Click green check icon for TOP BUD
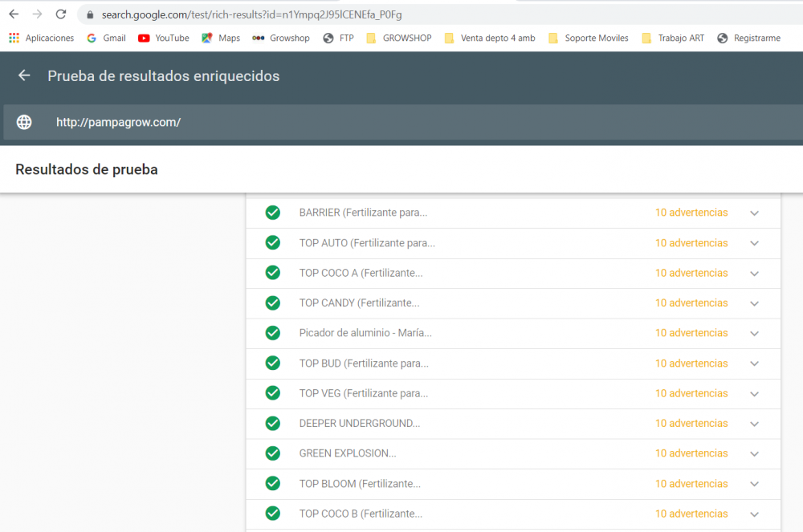The height and width of the screenshot is (532, 803). click(273, 363)
